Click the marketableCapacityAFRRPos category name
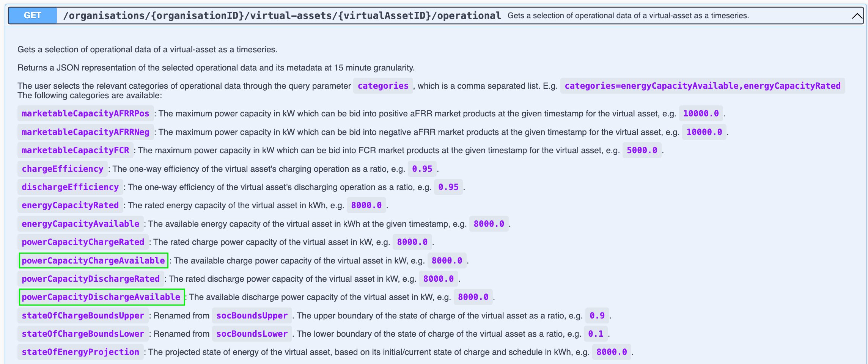The image size is (868, 364). point(85,114)
